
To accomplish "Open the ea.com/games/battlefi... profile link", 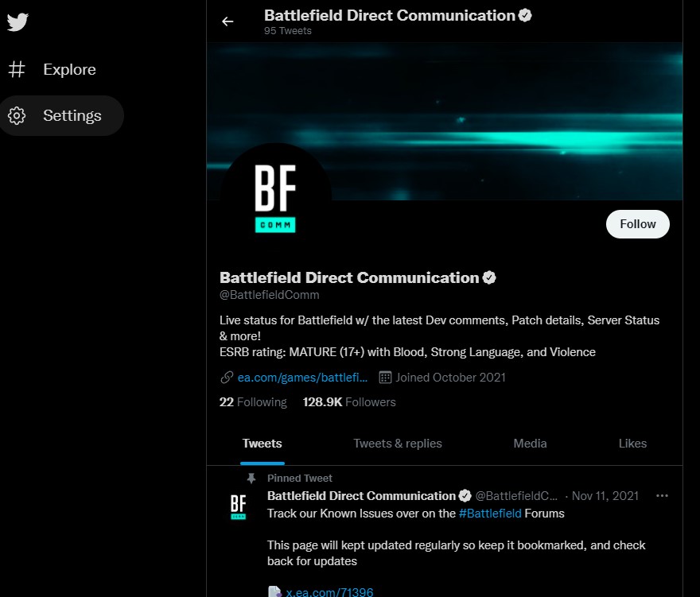I will click(x=302, y=378).
